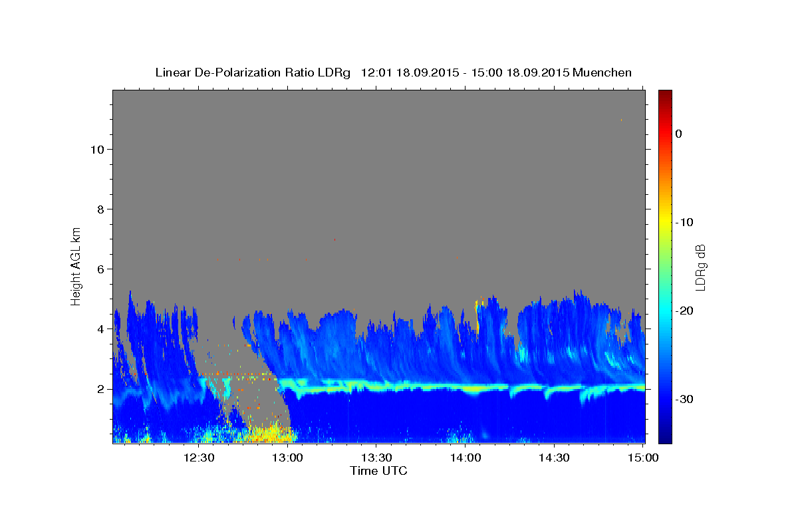The width and height of the screenshot is (798, 532).
Task: Click the '13:00' time tick label
Action: pyautogui.click(x=287, y=458)
